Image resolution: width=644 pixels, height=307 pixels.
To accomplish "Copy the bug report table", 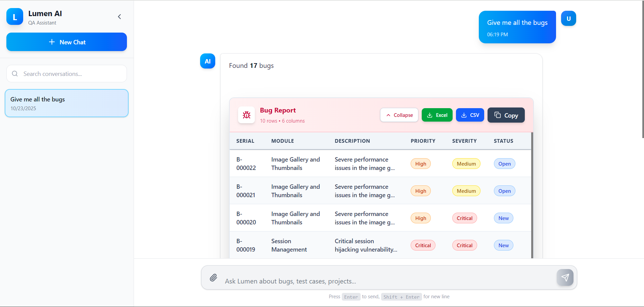I will (506, 115).
